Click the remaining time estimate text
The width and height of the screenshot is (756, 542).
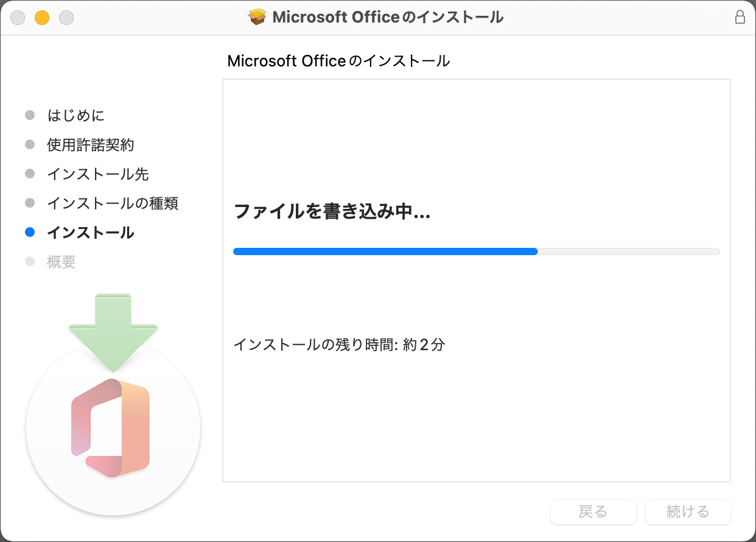pos(339,345)
